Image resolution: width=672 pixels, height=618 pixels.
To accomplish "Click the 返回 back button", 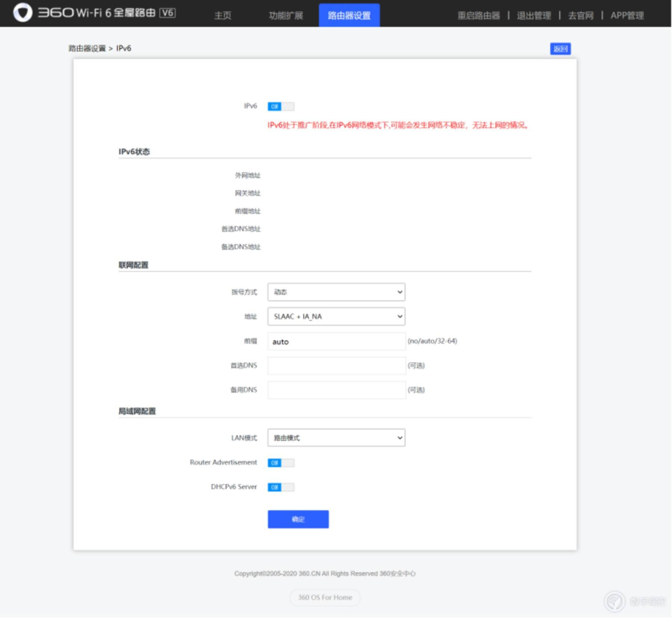I will pos(560,49).
